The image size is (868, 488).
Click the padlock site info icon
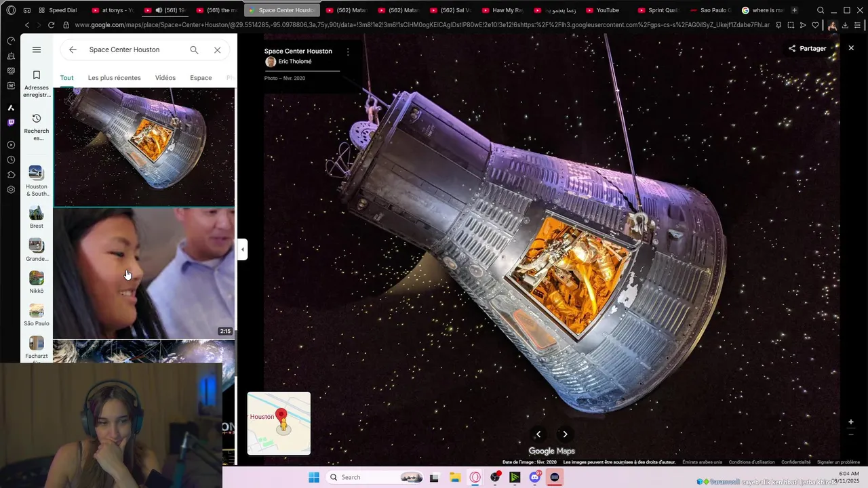click(66, 25)
